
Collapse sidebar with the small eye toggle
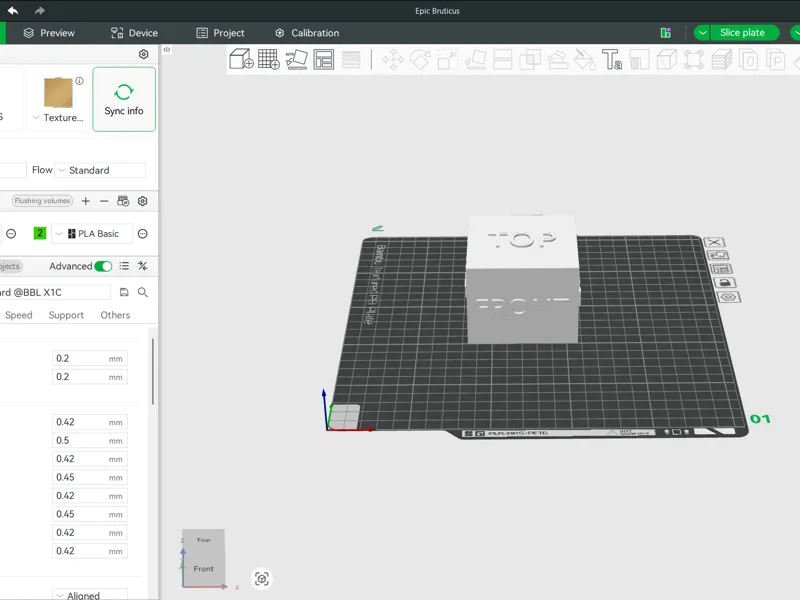tap(167, 49)
